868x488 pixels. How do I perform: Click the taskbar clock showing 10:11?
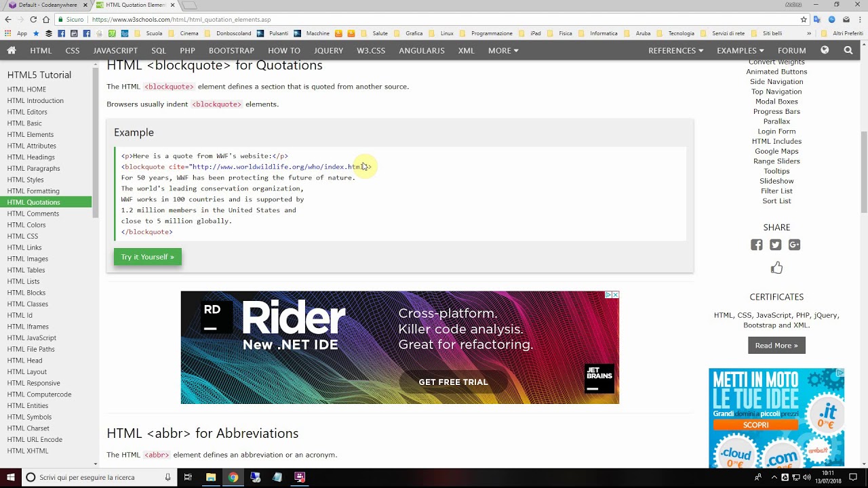(x=828, y=477)
